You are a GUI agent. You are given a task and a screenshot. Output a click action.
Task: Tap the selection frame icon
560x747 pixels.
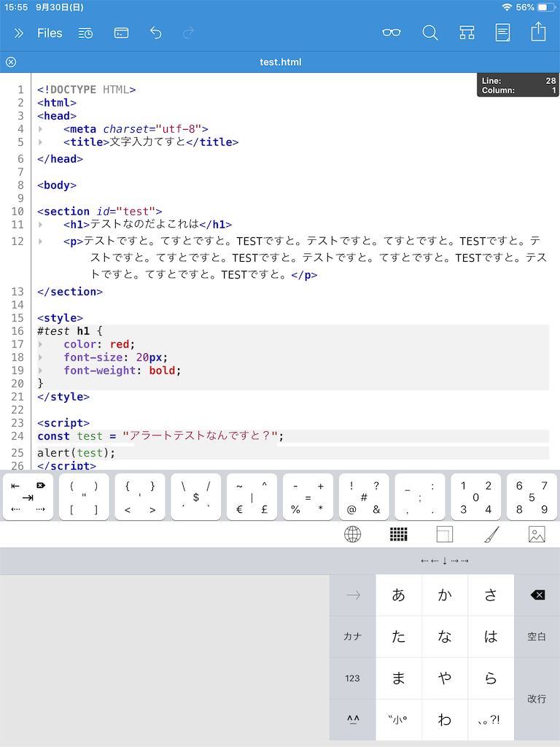pos(444,535)
